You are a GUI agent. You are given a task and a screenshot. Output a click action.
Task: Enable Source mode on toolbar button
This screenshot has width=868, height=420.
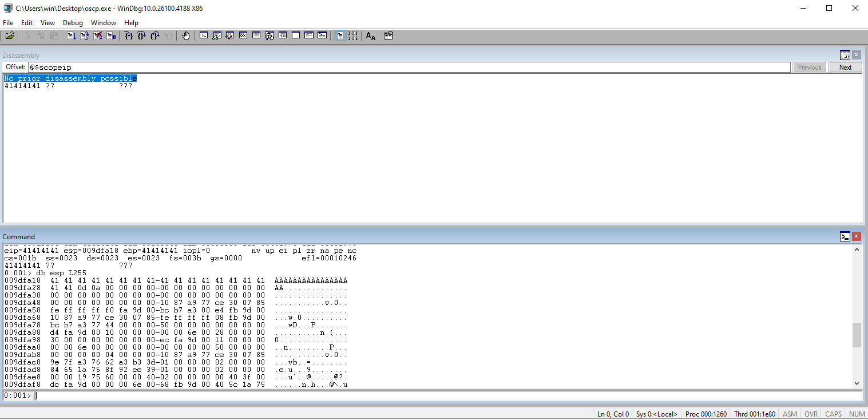point(340,36)
